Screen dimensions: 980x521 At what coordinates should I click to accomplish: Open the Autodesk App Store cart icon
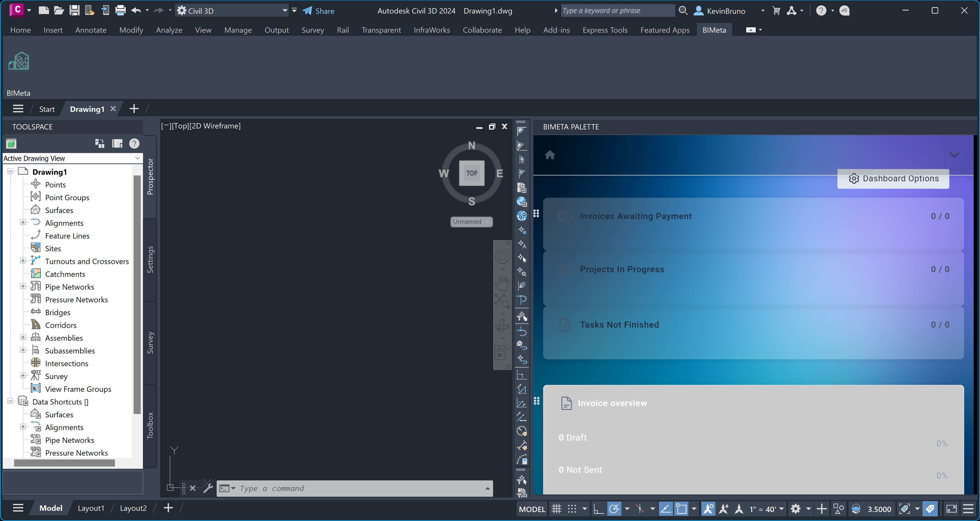pos(776,11)
